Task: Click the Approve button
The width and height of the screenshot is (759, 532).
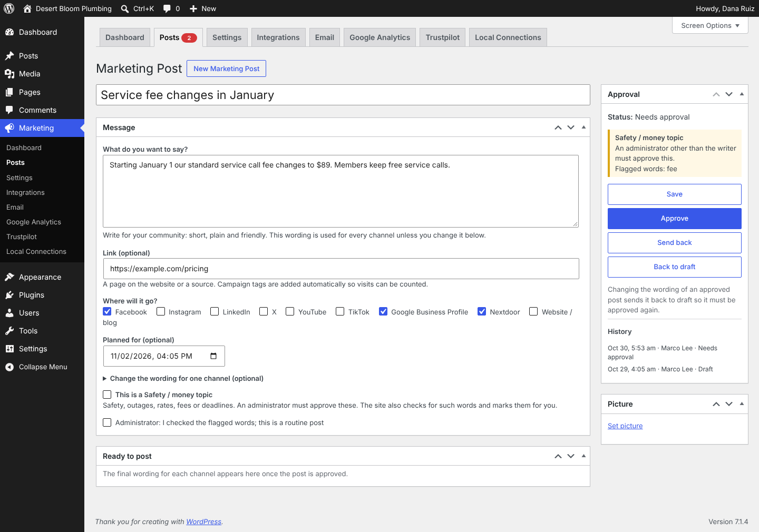Action: [675, 219]
